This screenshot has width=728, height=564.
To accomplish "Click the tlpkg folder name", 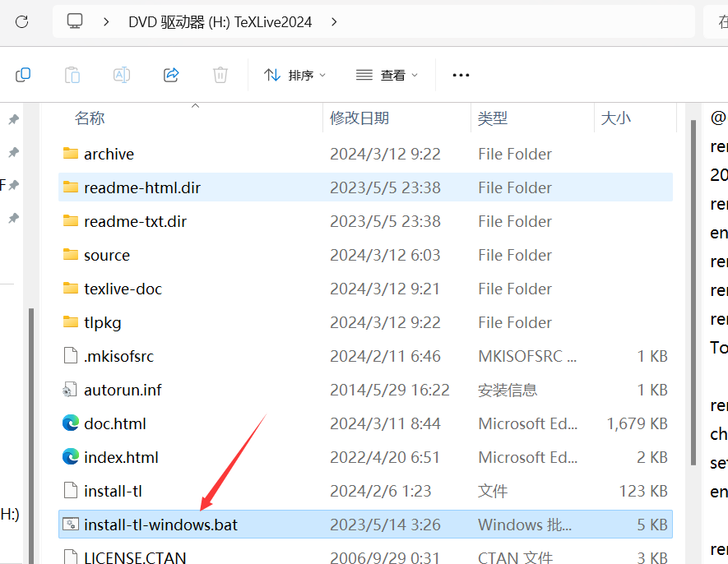I will coord(103,322).
